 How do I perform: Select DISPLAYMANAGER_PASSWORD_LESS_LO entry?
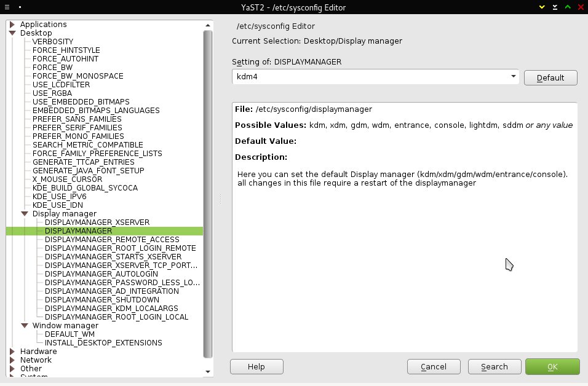[122, 283]
